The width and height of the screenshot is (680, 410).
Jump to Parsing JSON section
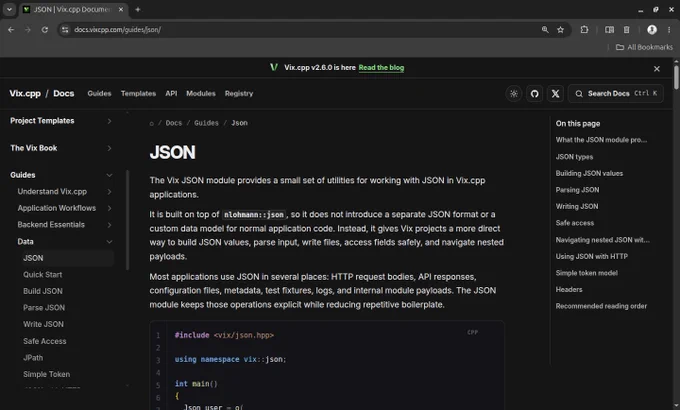(x=577, y=190)
